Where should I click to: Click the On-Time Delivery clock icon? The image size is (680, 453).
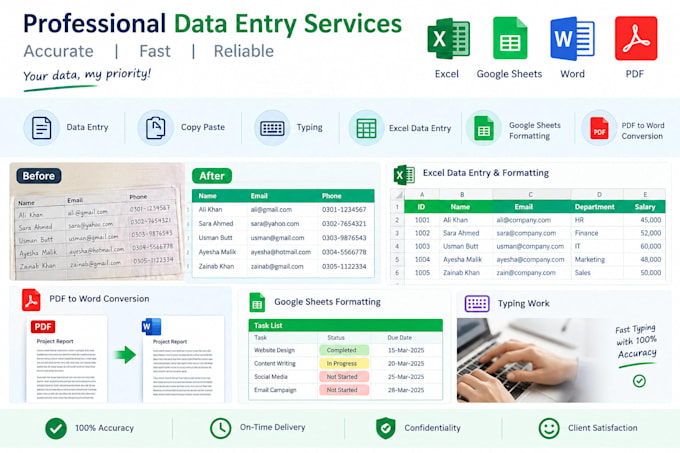(221, 428)
